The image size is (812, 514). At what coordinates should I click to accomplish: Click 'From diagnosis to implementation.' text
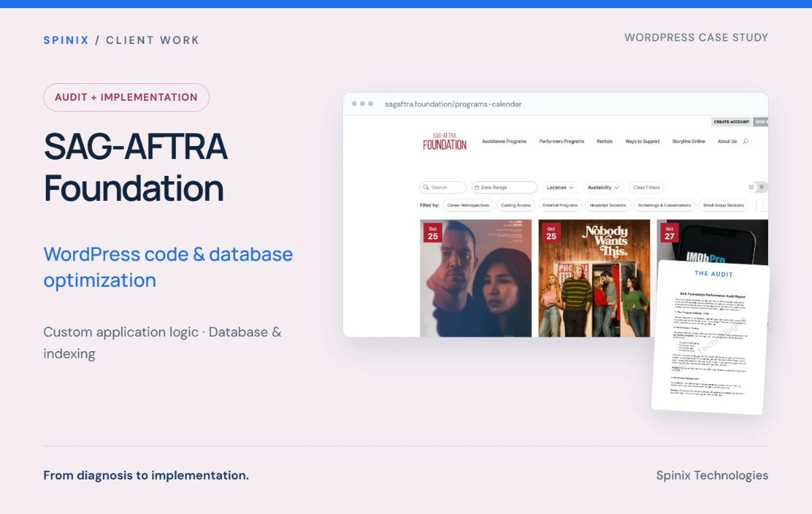(146, 475)
